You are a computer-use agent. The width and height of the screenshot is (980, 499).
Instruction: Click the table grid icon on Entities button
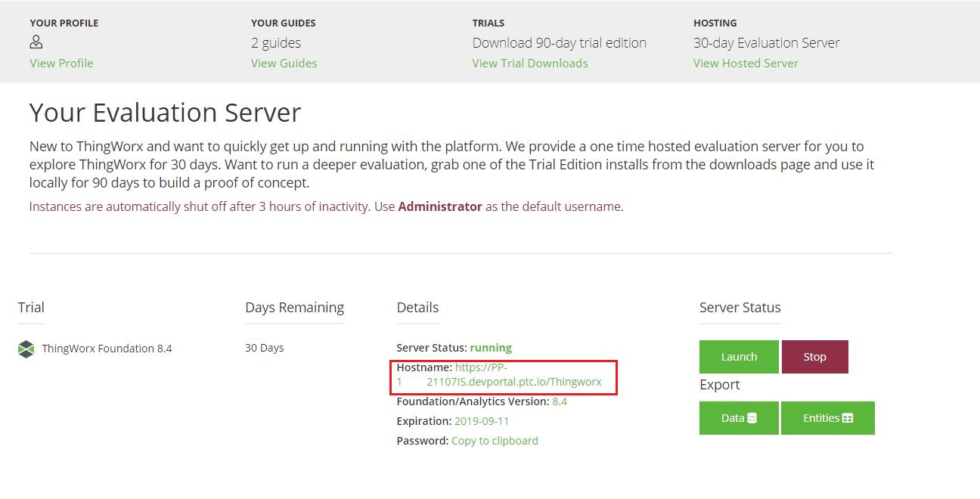point(849,417)
